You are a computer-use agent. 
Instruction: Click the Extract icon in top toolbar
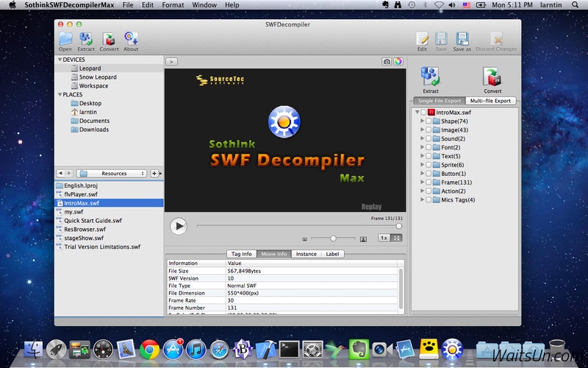pos(86,39)
